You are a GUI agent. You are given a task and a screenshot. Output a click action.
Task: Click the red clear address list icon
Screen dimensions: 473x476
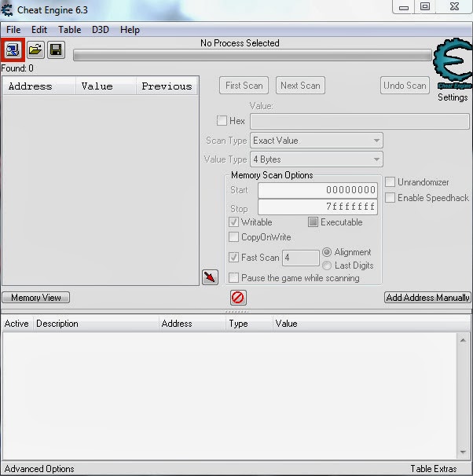(238, 298)
